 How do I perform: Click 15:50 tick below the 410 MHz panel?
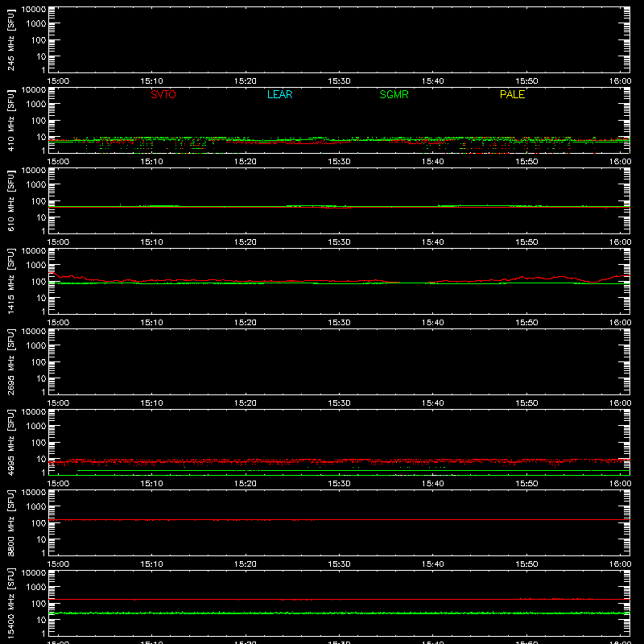tap(526, 162)
